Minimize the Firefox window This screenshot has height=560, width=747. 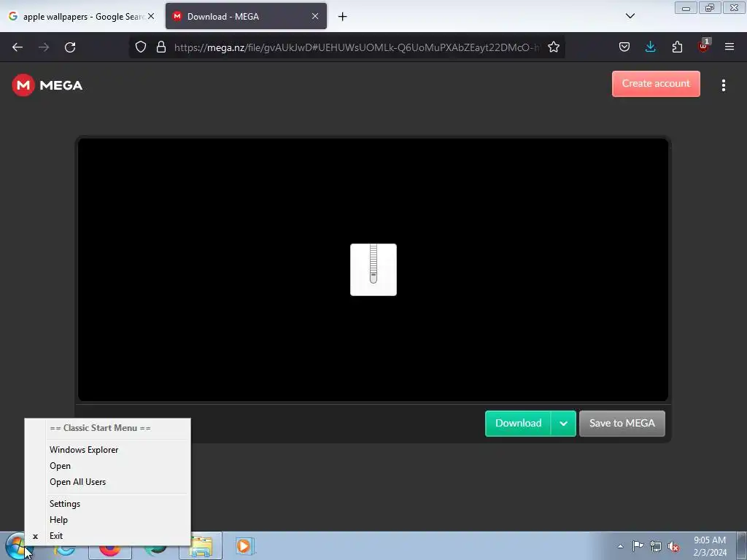pyautogui.click(x=686, y=7)
